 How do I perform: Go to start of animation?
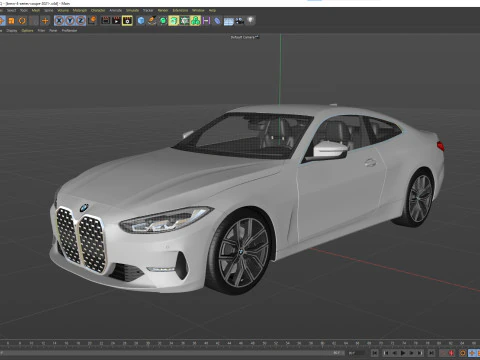point(374,353)
